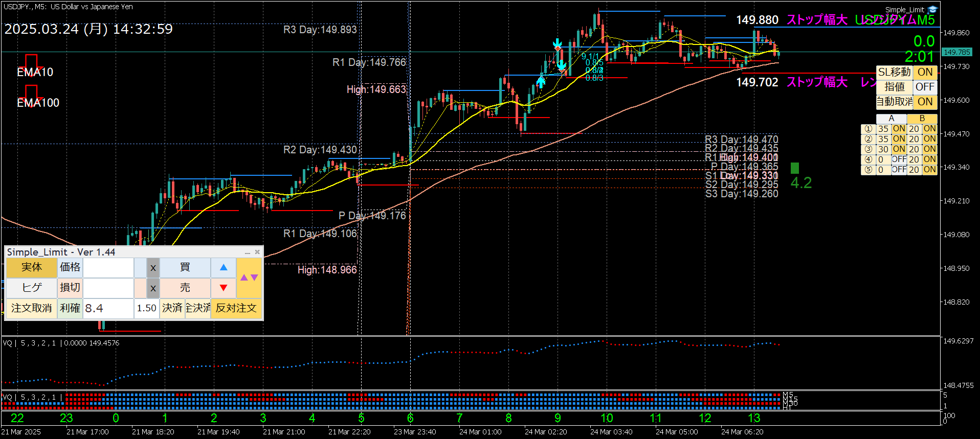Click the 注文取消 cancel order button
The height and width of the screenshot is (439, 980).
coord(31,308)
